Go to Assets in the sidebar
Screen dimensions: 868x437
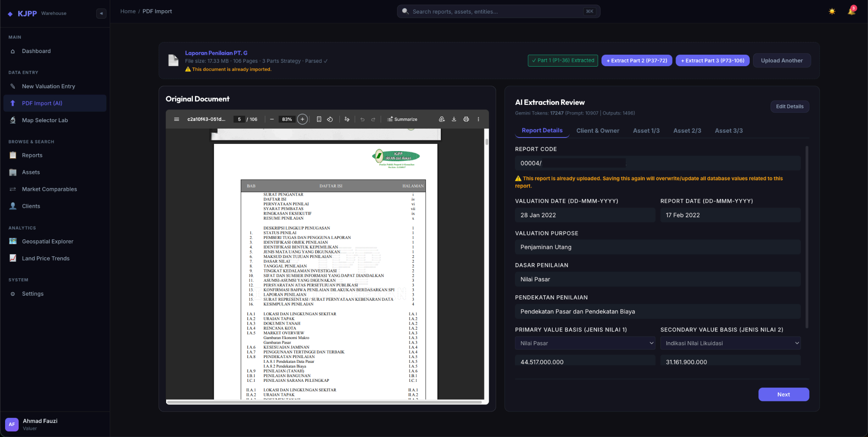click(55, 172)
